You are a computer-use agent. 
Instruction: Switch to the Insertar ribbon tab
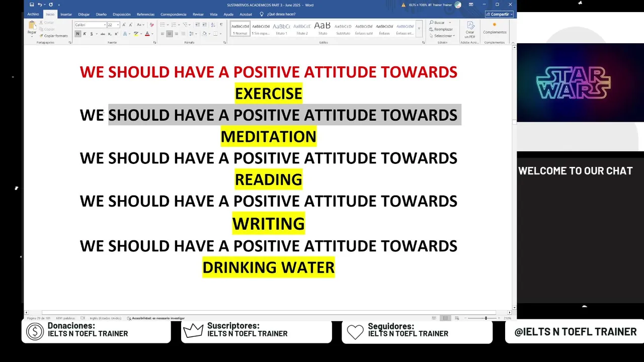tap(66, 14)
